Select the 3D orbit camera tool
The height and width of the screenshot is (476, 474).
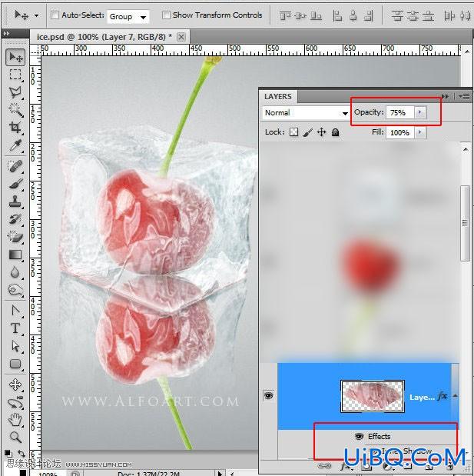(x=15, y=403)
